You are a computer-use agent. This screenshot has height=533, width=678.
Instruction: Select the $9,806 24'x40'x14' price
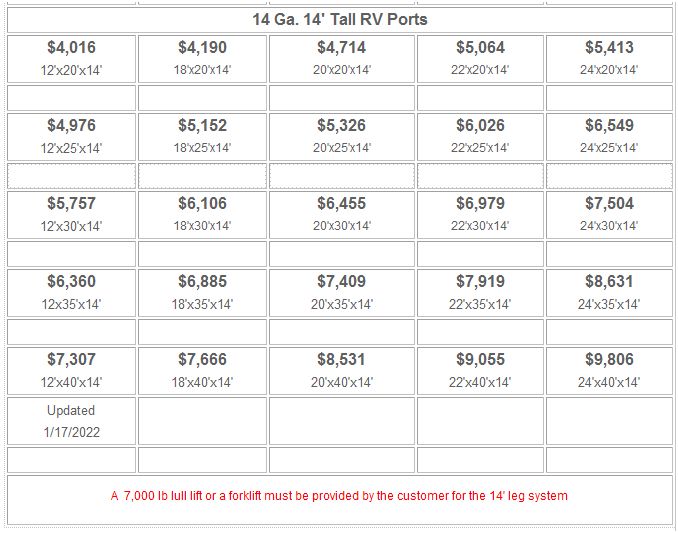[609, 359]
